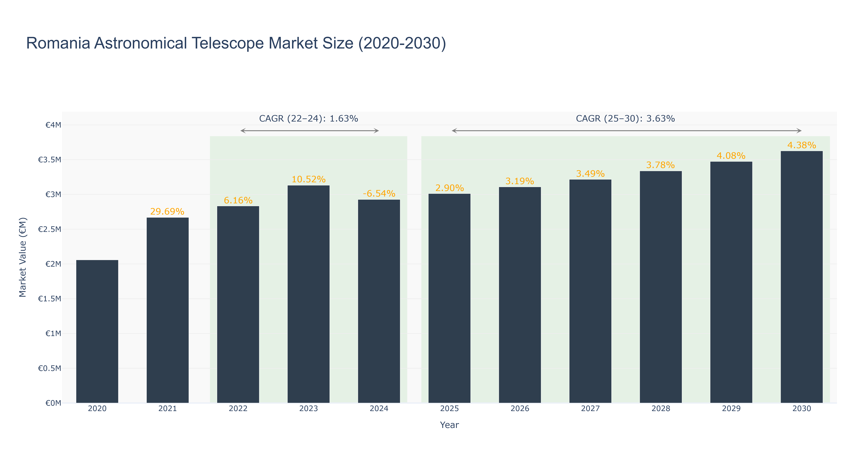Image resolution: width=868 pixels, height=465 pixels.
Task: Click the 2029 x-axis year label
Action: click(731, 409)
